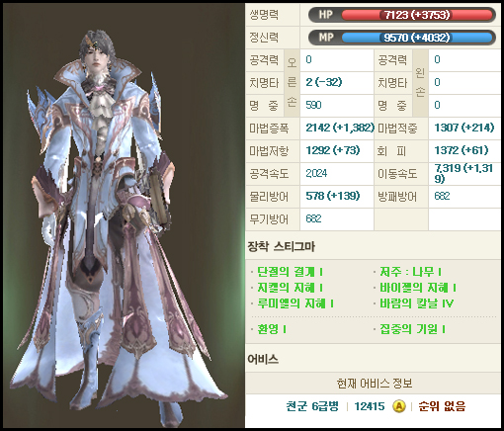The width and height of the screenshot is (504, 431).
Task: Click the 12415 abyss points value
Action: pyautogui.click(x=370, y=406)
